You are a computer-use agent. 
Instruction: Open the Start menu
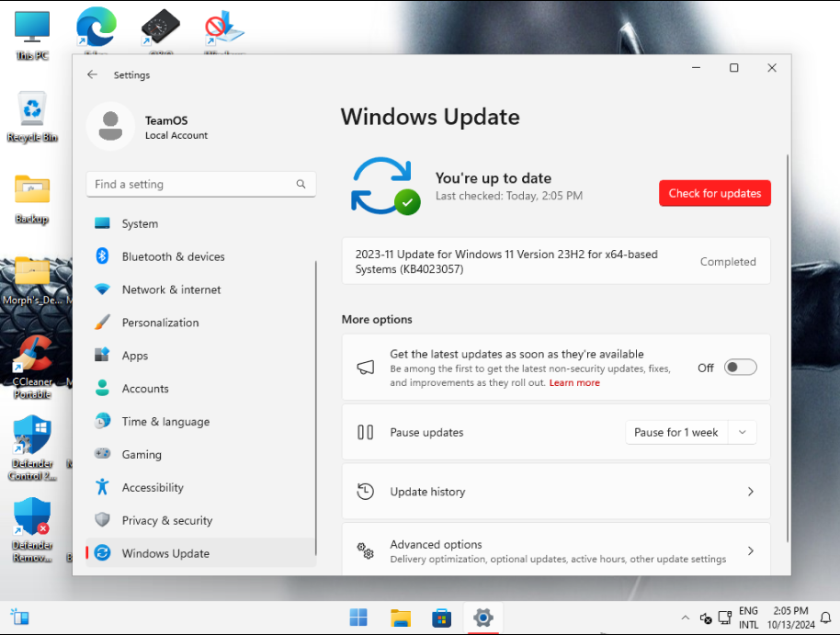[x=358, y=618]
